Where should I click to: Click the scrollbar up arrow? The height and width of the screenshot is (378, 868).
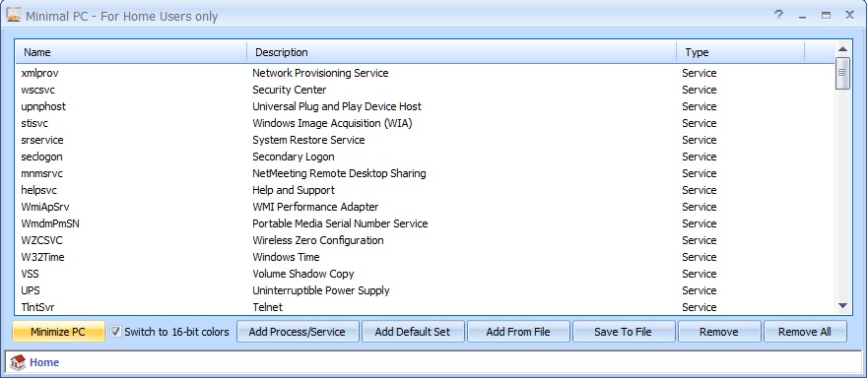tap(842, 49)
